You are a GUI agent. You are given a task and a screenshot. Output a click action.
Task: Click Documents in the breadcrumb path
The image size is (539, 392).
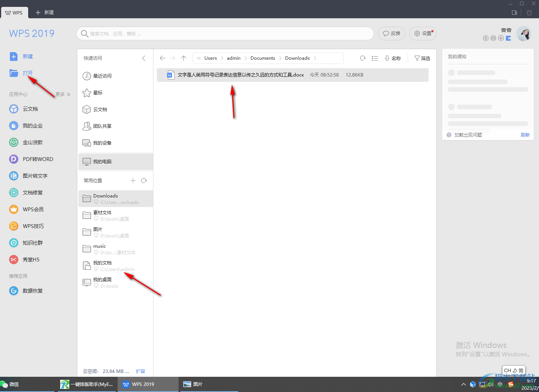pos(263,58)
